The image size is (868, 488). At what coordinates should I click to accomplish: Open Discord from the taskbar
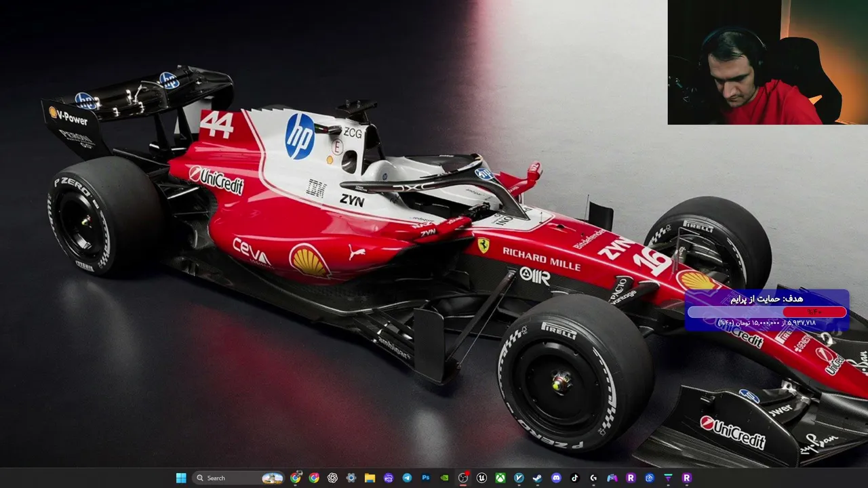(x=556, y=478)
